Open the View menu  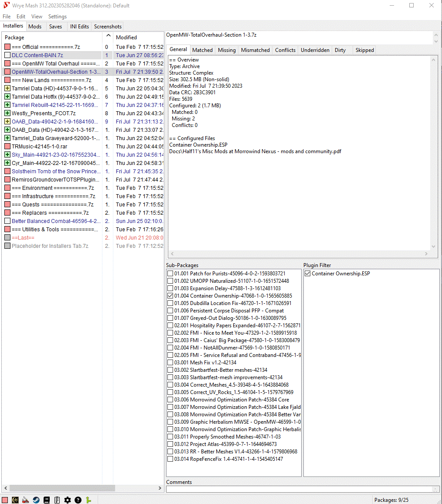[37, 17]
